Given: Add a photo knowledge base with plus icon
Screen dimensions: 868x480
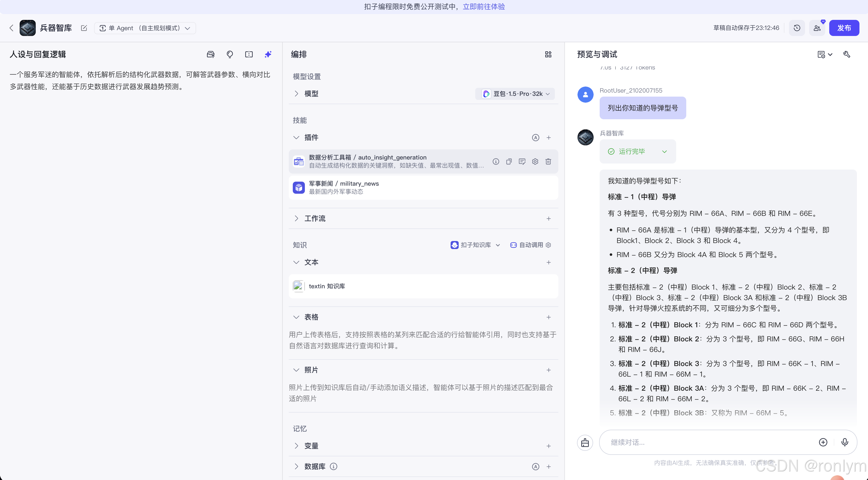Looking at the screenshot, I should pyautogui.click(x=549, y=370).
